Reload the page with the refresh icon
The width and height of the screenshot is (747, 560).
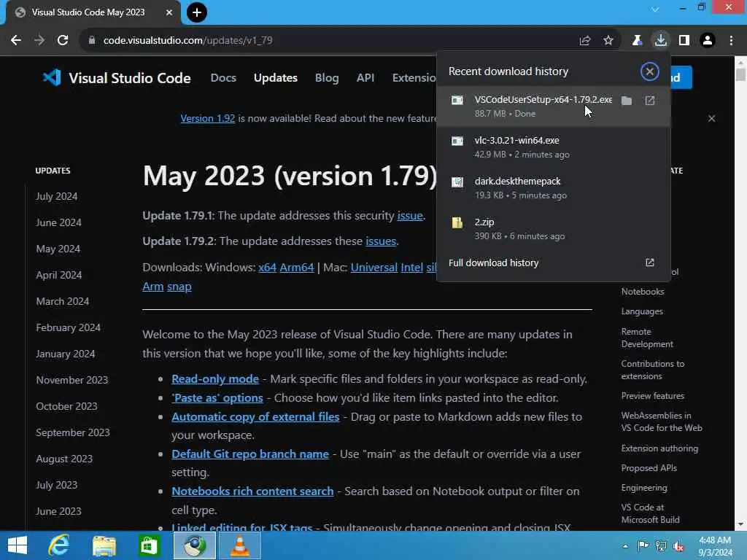point(63,41)
